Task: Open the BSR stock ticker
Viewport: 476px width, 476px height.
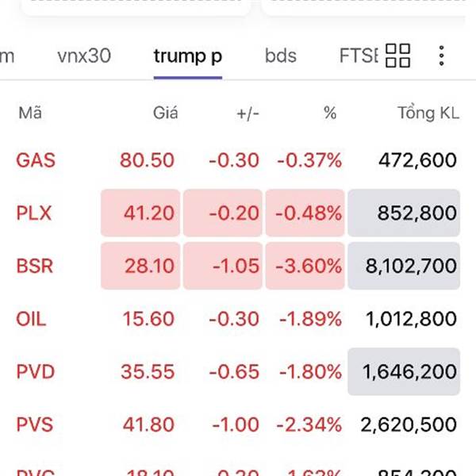Action: click(35, 265)
